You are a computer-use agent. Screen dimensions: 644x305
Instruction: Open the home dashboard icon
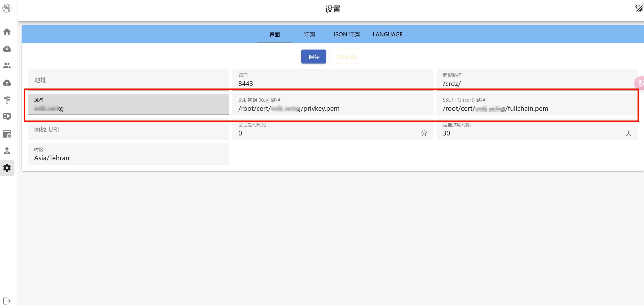pos(7,31)
